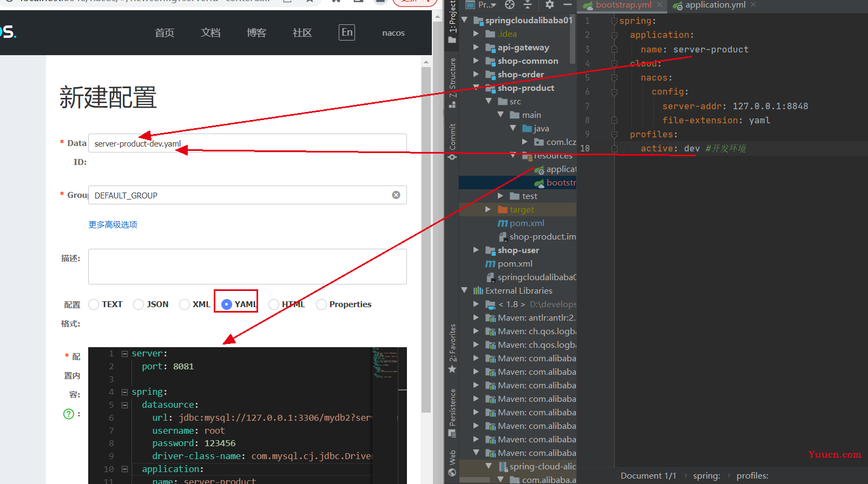
Task: Fold the datasource: block in Nacos editor
Action: pos(124,405)
